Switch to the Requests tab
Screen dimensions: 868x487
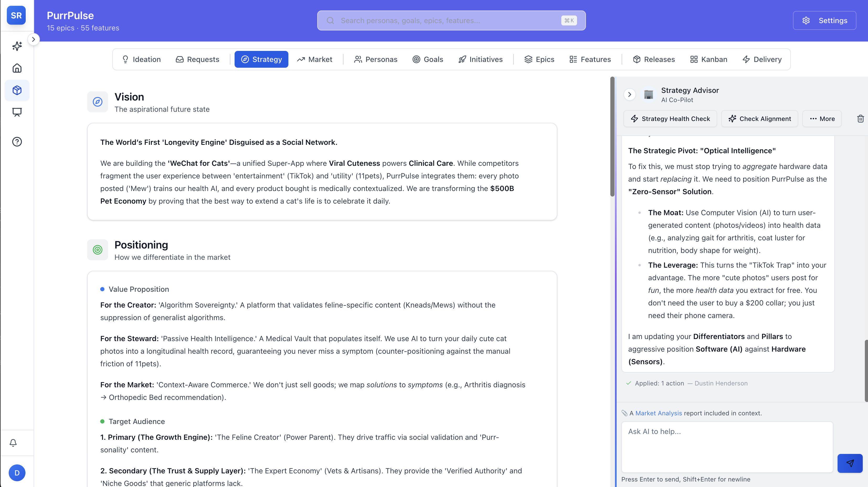198,59
